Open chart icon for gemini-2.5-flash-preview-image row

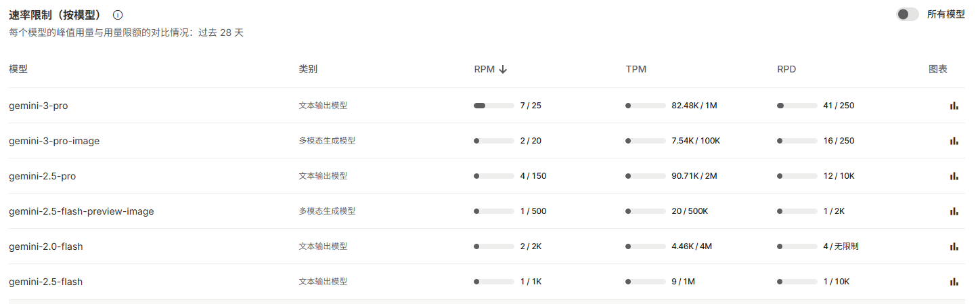pos(954,211)
